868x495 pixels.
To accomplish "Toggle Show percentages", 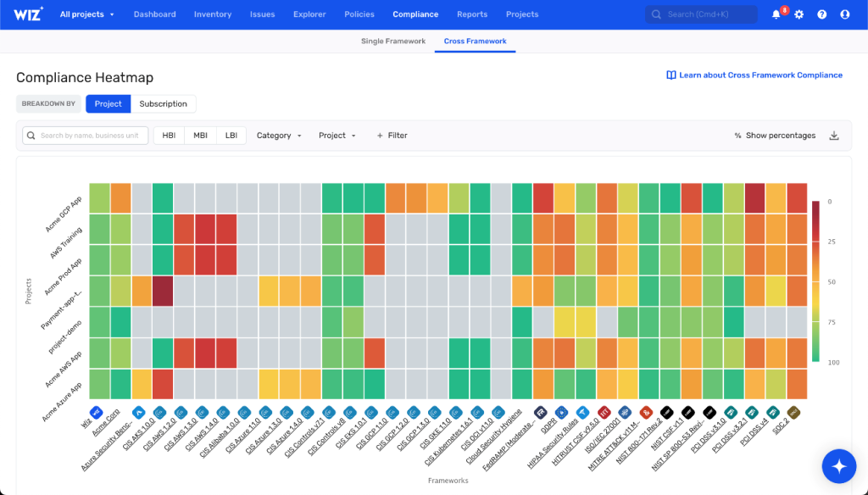I will (x=775, y=136).
